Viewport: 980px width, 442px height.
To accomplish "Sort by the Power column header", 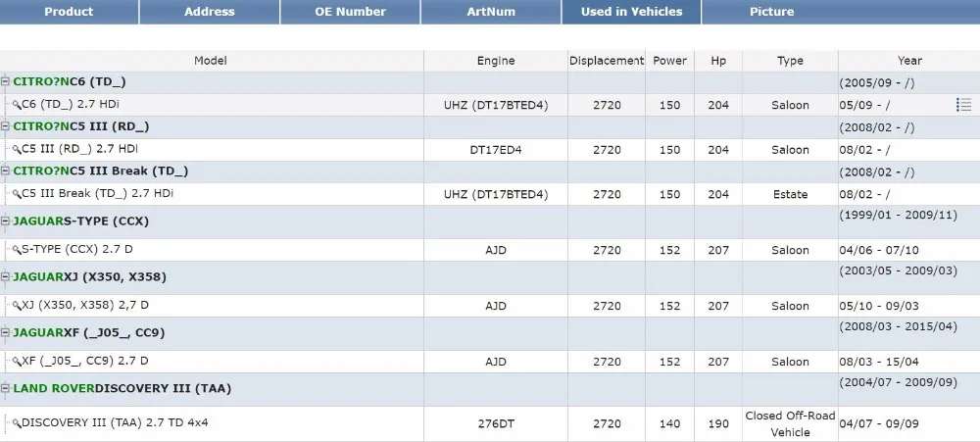I will 669,61.
